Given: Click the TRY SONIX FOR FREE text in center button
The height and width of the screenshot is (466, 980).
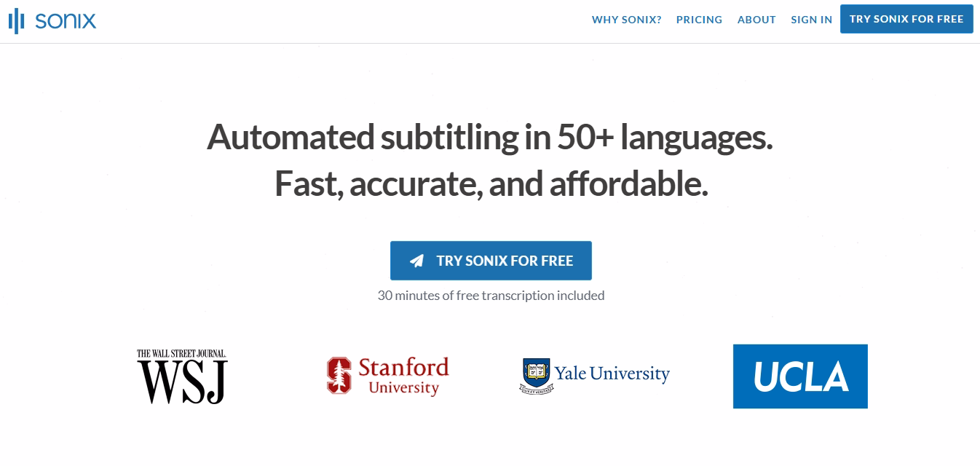Looking at the screenshot, I should (x=505, y=261).
